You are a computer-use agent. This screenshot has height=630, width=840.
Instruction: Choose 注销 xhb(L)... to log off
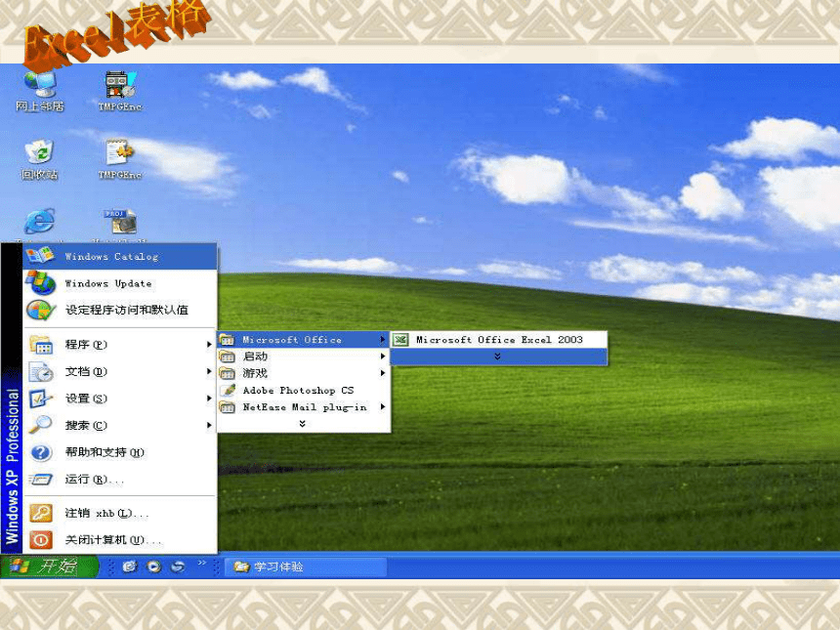coord(120,513)
